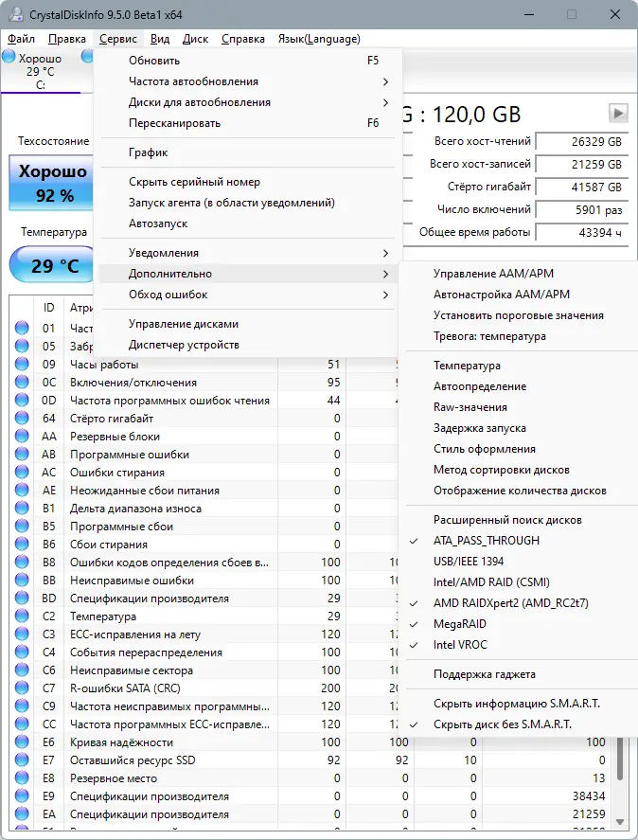Click the S.M.A.R.T. list vertical scrollbar
Viewport: 638px width, 840px height.
621,767
